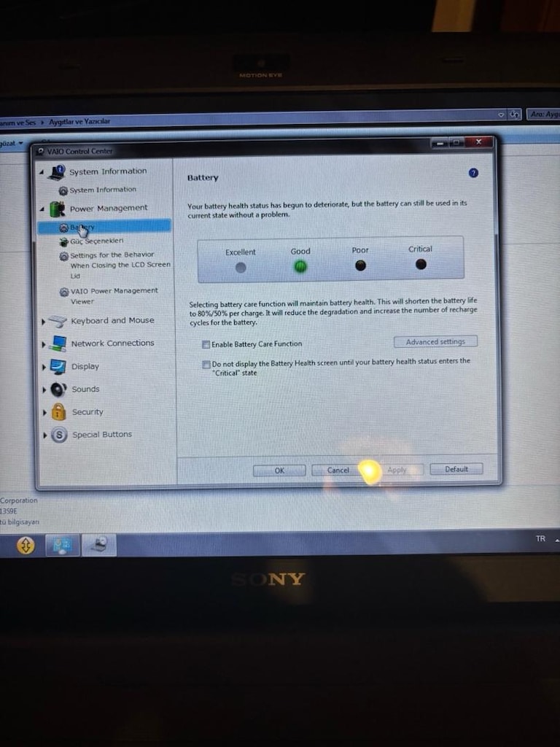Image resolution: width=560 pixels, height=747 pixels.
Task: Open Settings for Behavior When Closing LCD Screen Lid
Action: [x=120, y=265]
